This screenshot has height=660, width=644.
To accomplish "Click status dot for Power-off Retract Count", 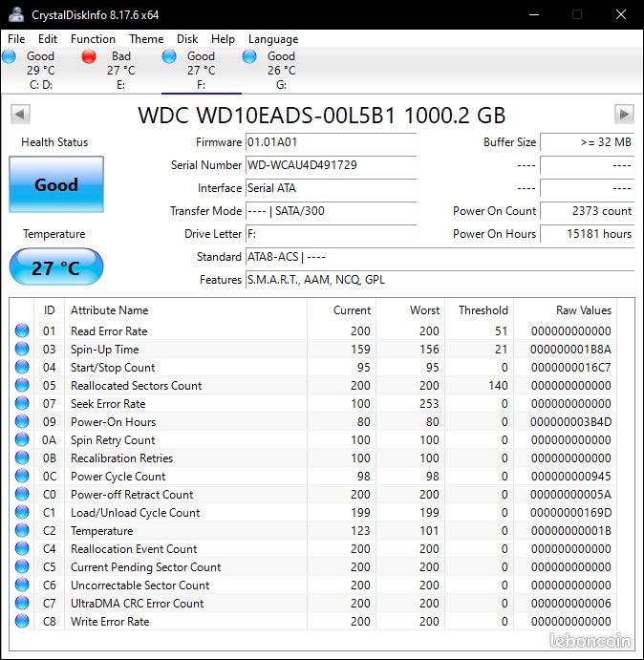I will [x=22, y=494].
